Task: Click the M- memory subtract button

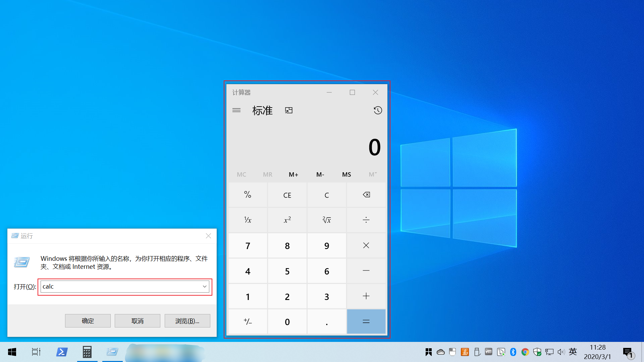Action: (320, 174)
